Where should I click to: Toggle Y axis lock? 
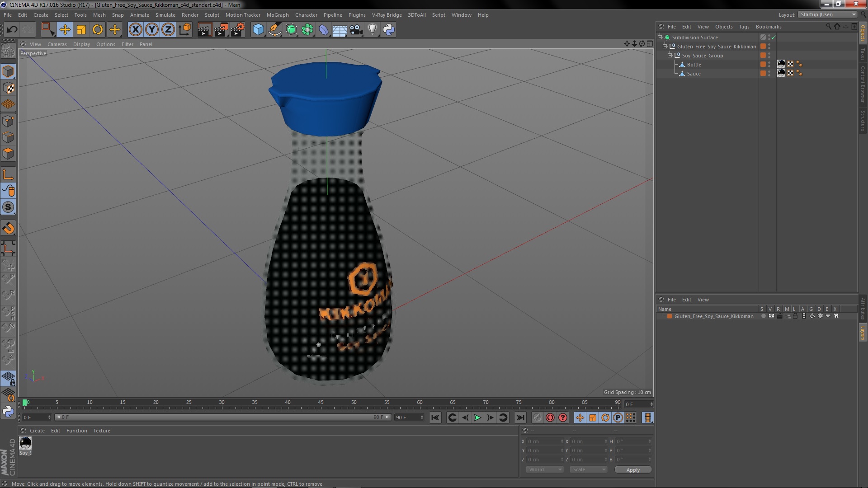(152, 30)
